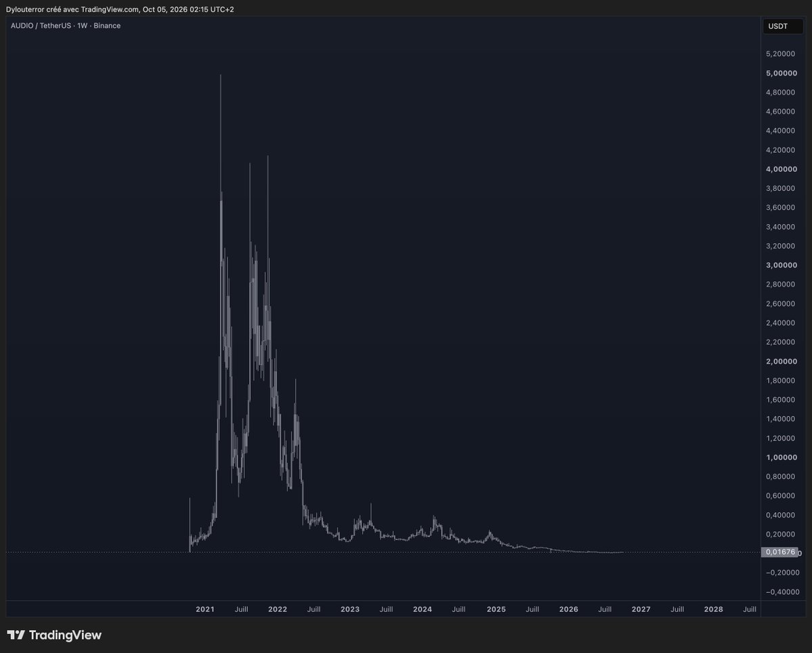Click the Juill label after 2028

click(750, 609)
